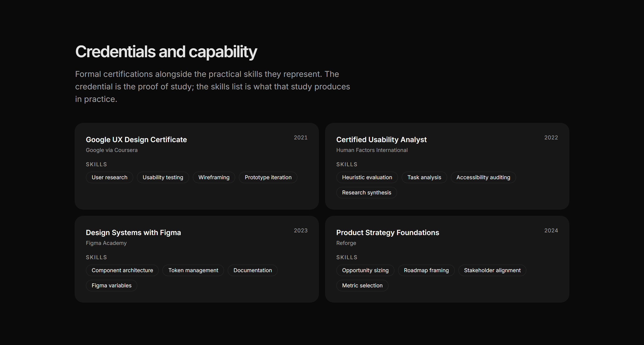Open the Certified Usability Analyst title

pos(381,140)
